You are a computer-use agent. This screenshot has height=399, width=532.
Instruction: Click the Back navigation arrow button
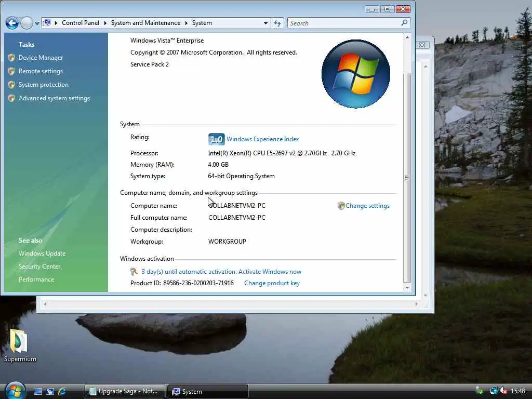12,23
